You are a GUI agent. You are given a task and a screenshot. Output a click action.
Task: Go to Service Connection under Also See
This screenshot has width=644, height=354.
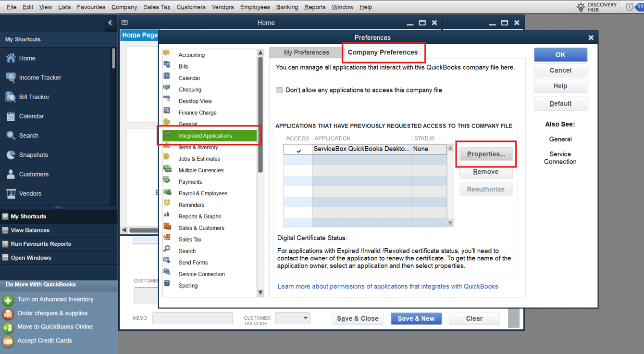560,158
